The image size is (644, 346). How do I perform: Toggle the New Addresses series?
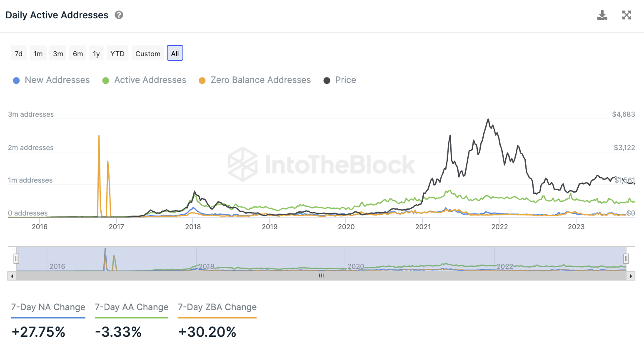[51, 80]
